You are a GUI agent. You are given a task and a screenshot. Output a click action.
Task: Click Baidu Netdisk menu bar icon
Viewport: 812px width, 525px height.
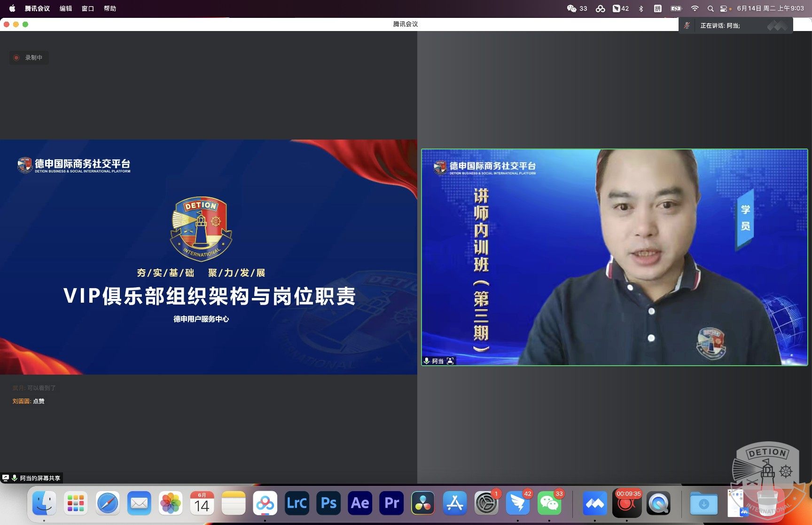pos(600,8)
